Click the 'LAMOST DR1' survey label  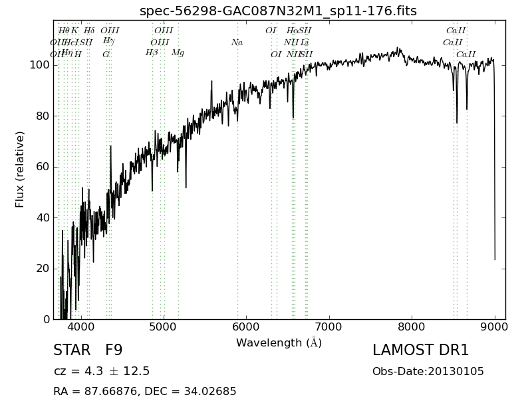tap(420, 350)
